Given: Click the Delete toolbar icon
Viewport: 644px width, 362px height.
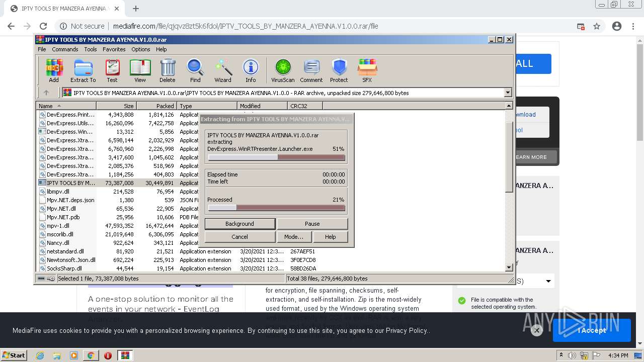Looking at the screenshot, I should 168,70.
